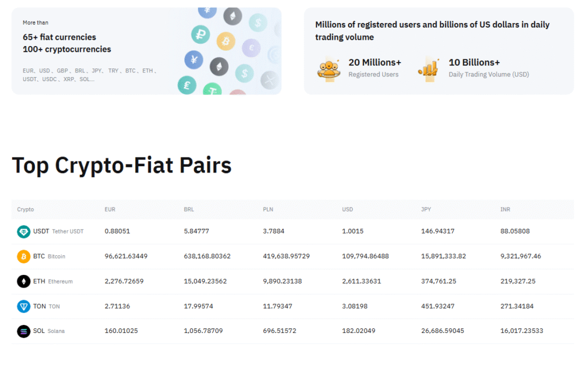The height and width of the screenshot is (368, 588).
Task: Click the EUR column header
Action: [110, 209]
